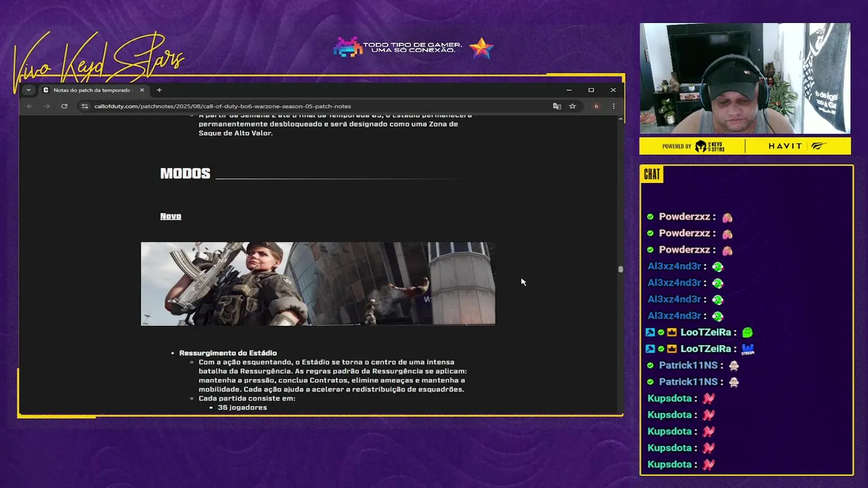The width and height of the screenshot is (868, 488).
Task: Open Chrome's three-dot menu
Action: point(614,106)
